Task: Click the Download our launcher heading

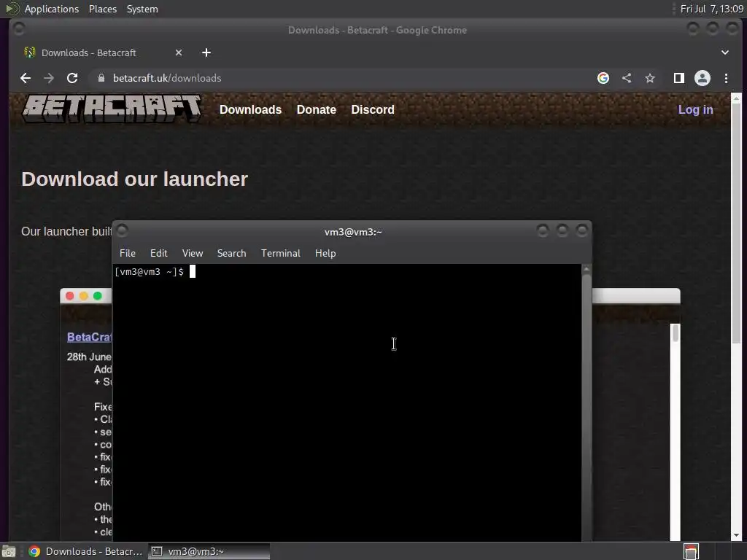Action: pos(134,179)
